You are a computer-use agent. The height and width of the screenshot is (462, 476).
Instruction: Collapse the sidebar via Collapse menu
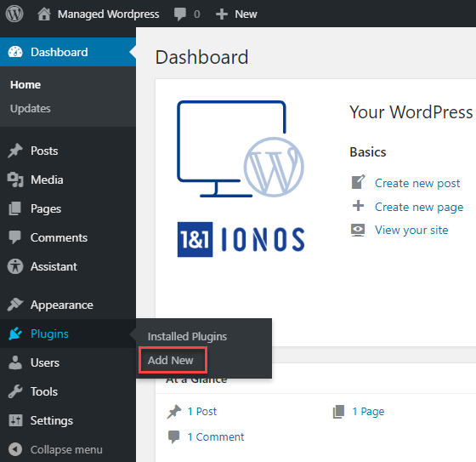point(66,449)
